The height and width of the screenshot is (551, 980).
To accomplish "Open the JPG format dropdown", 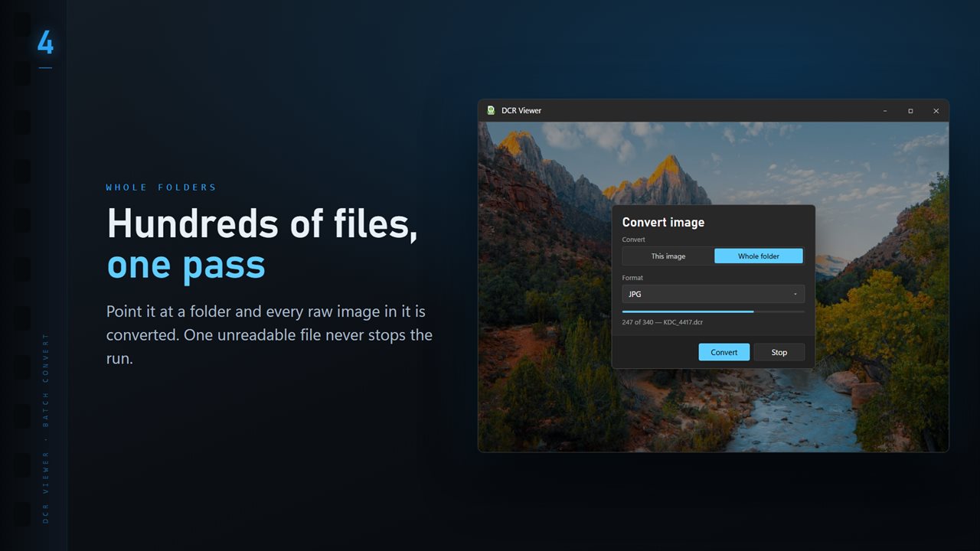I will 714,294.
